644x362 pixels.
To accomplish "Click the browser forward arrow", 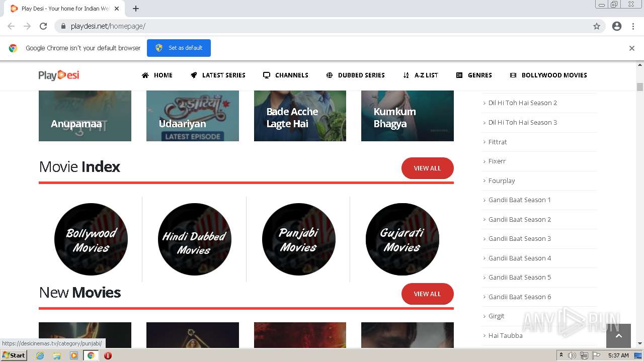I will [x=27, y=26].
